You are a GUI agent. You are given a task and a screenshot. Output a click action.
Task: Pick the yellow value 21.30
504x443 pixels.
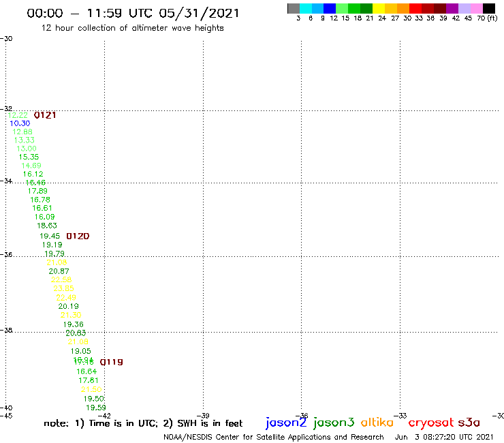[x=71, y=315]
